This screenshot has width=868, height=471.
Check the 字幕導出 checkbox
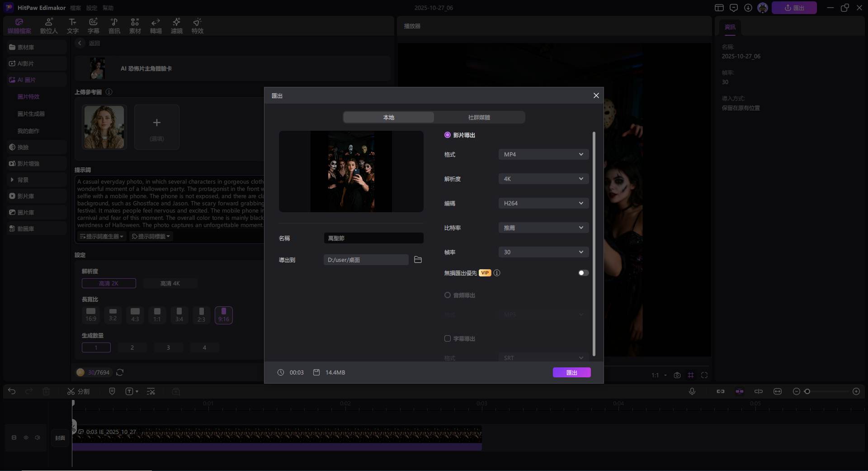pyautogui.click(x=448, y=338)
